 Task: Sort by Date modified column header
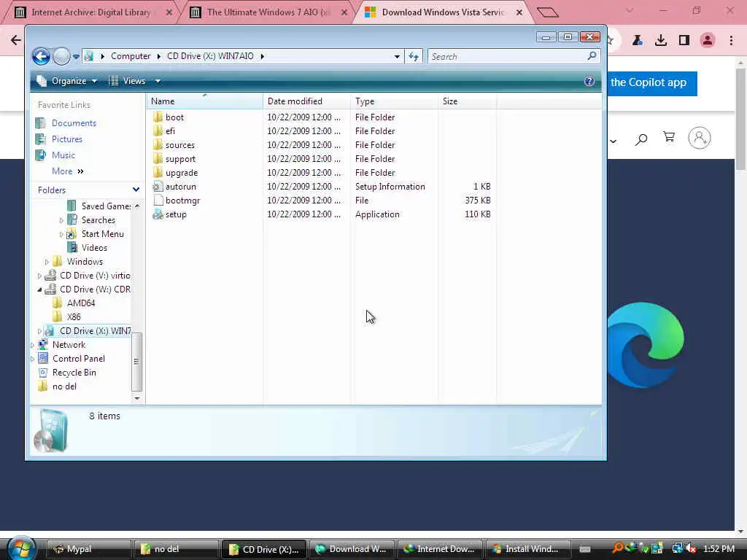(306, 101)
